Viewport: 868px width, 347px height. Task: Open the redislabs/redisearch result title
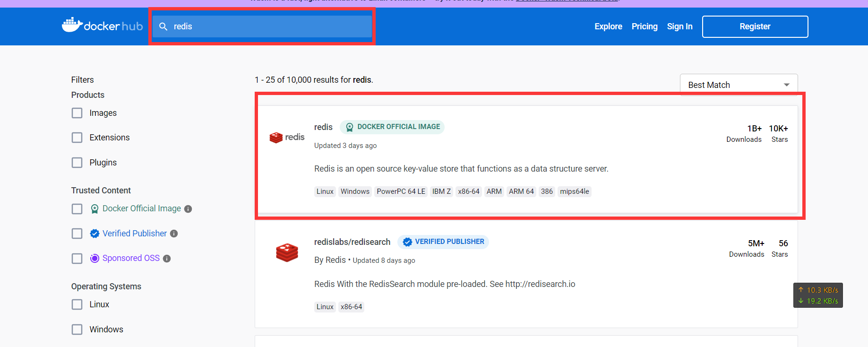point(352,242)
